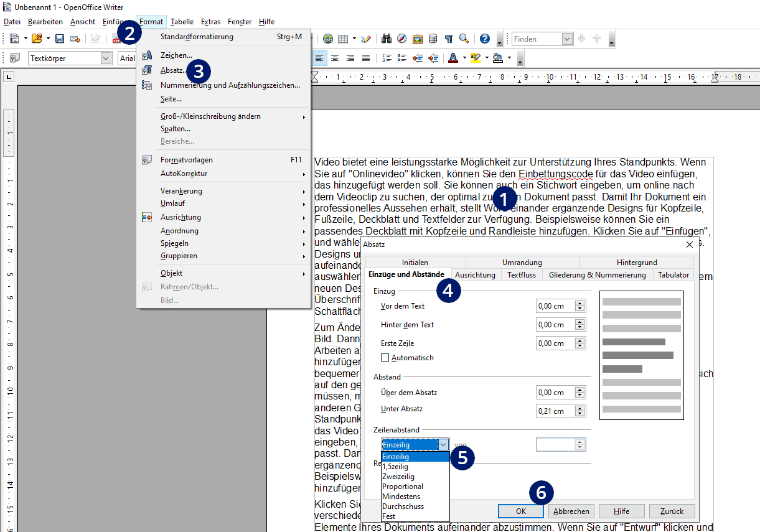The height and width of the screenshot is (532, 760).
Task: Confirm the Absatz dialog with OK
Action: click(x=521, y=511)
